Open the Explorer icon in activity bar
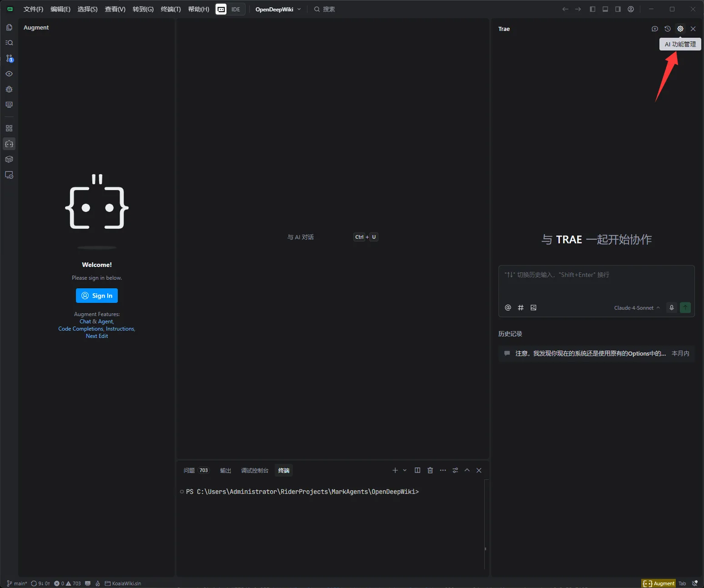 (9, 27)
